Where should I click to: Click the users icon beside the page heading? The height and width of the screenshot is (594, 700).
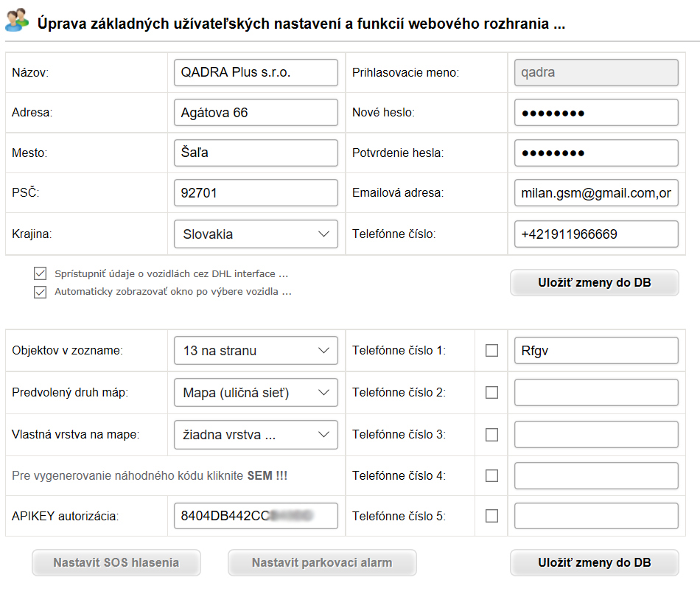point(17,21)
